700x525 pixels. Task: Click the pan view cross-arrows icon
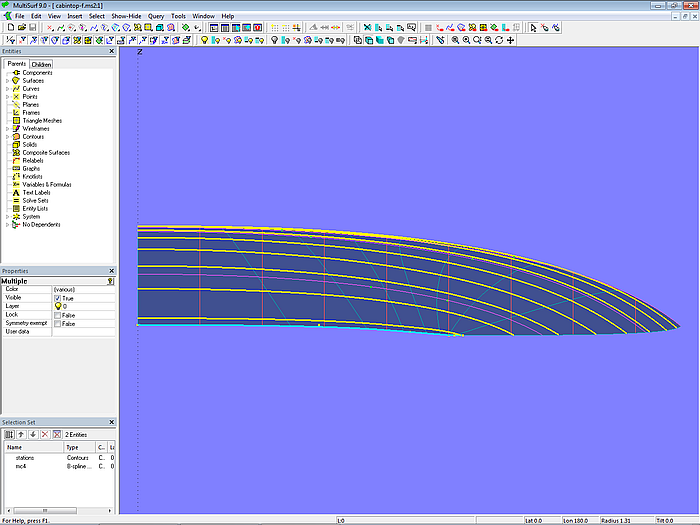coord(511,40)
